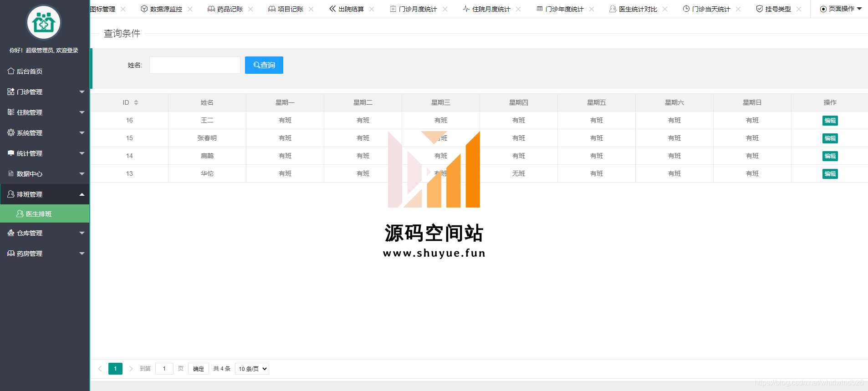868x391 pixels.
Task: Click the previous page arrow
Action: click(x=100, y=369)
